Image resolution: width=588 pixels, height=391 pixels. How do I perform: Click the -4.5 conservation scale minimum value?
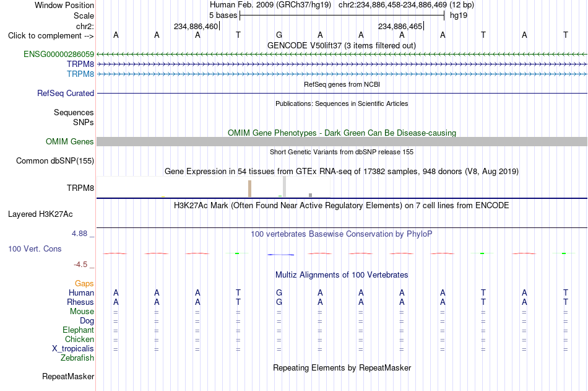tap(80, 265)
